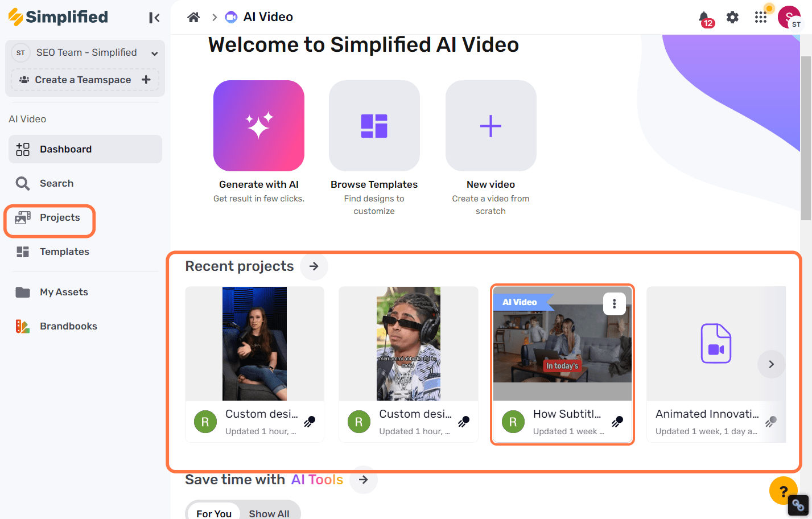Collapse the sidebar using the arrow icon
This screenshot has height=519, width=812.
(x=154, y=17)
